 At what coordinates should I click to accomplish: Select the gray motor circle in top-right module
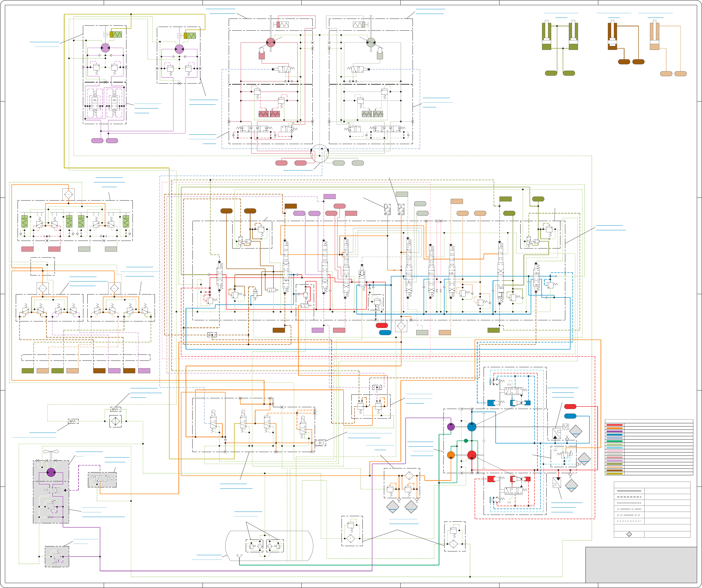click(x=371, y=42)
